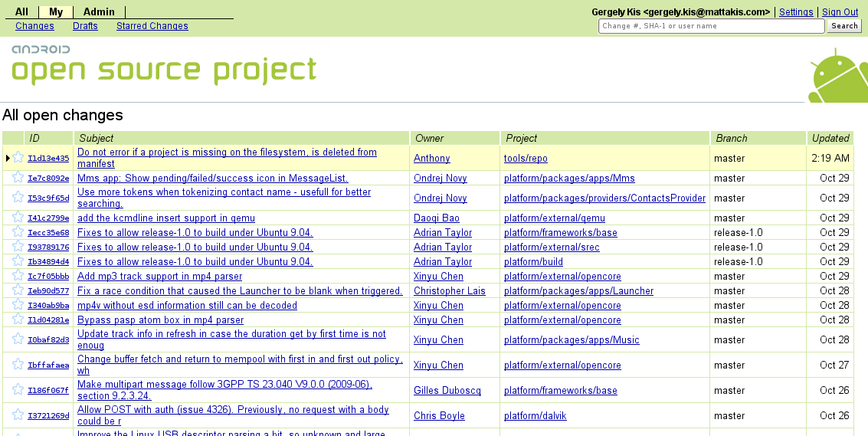Viewport: 868px width, 436px height.
Task: Star the change Ib34894d4
Action: pyautogui.click(x=18, y=261)
